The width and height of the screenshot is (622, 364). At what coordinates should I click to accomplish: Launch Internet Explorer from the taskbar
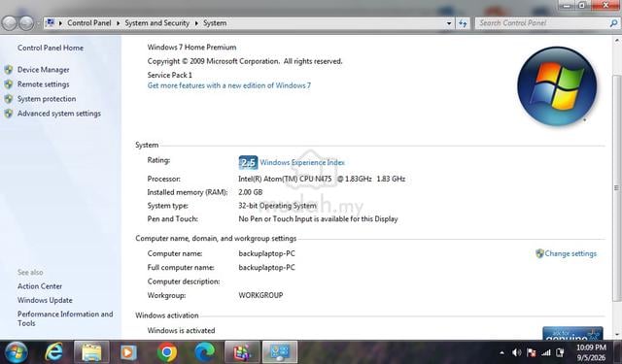54,352
